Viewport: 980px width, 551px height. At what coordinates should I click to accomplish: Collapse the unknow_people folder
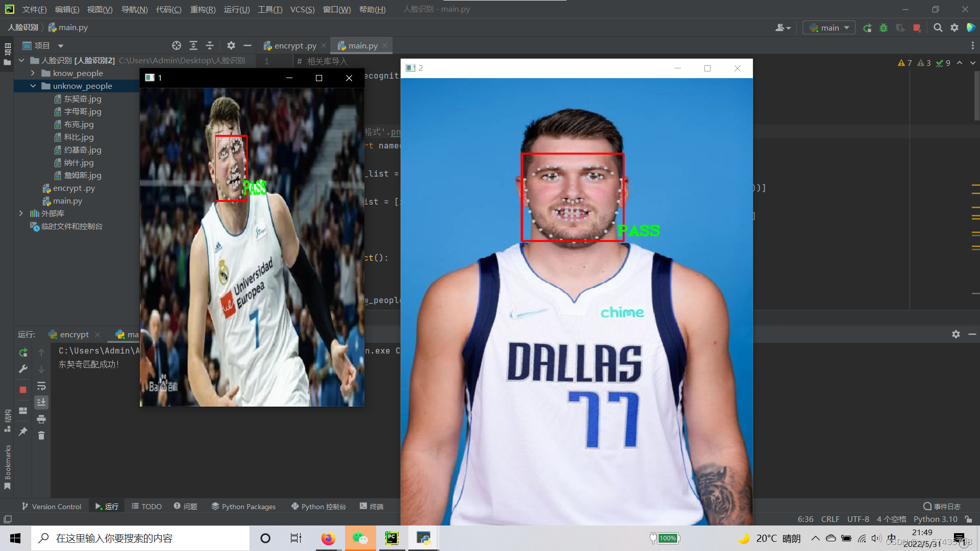(33, 86)
